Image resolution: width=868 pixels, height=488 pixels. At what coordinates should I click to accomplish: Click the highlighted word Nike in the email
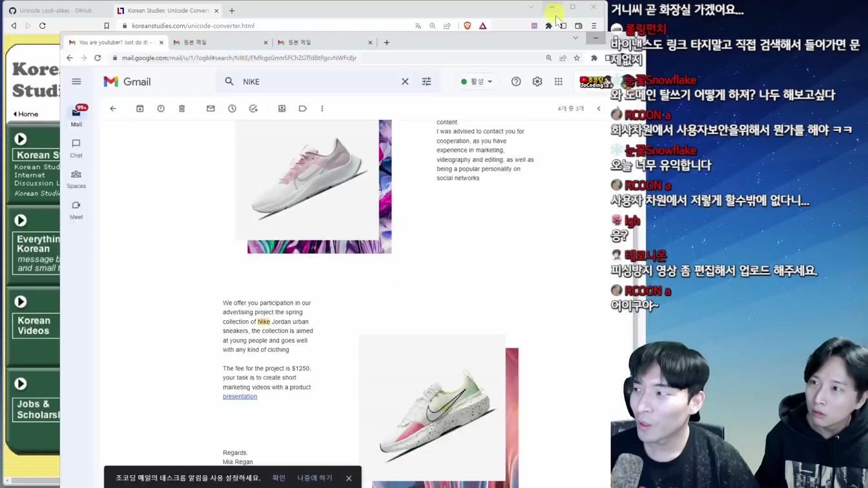tap(263, 321)
